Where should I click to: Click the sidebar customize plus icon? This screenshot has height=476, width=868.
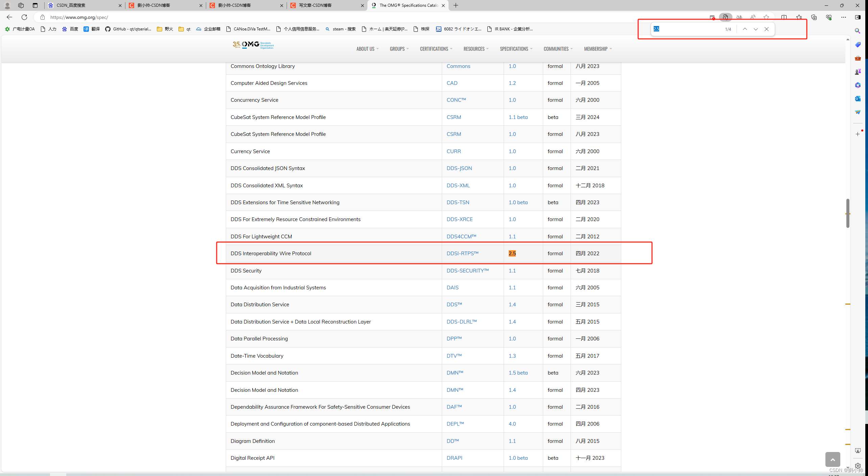click(x=858, y=134)
